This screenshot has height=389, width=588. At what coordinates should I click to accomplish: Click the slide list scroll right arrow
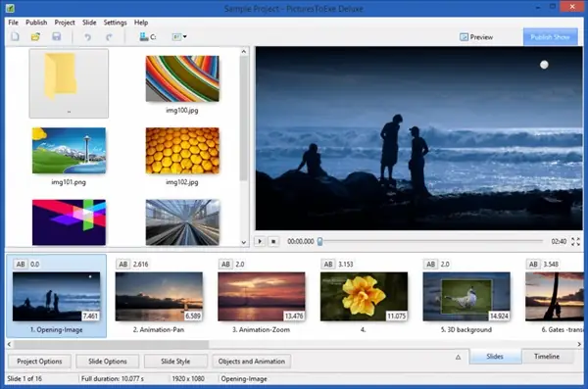click(579, 344)
